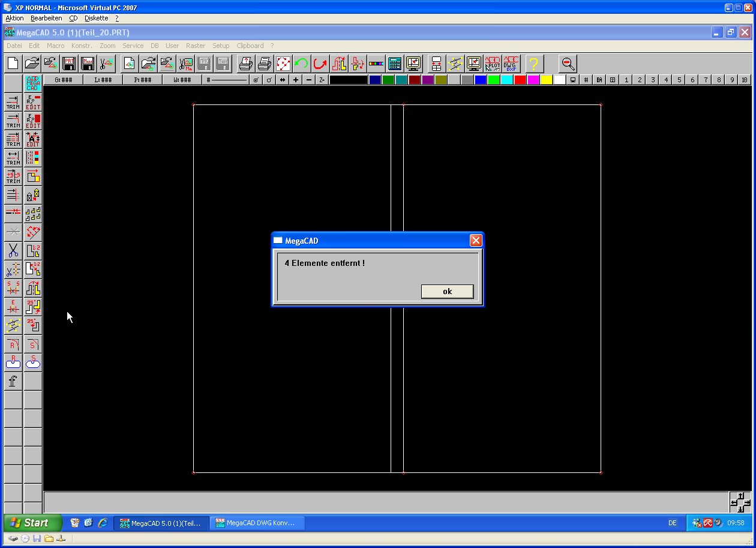The width and height of the screenshot is (756, 548).
Task: Click the zoom out magnifier icon
Action: (x=568, y=63)
